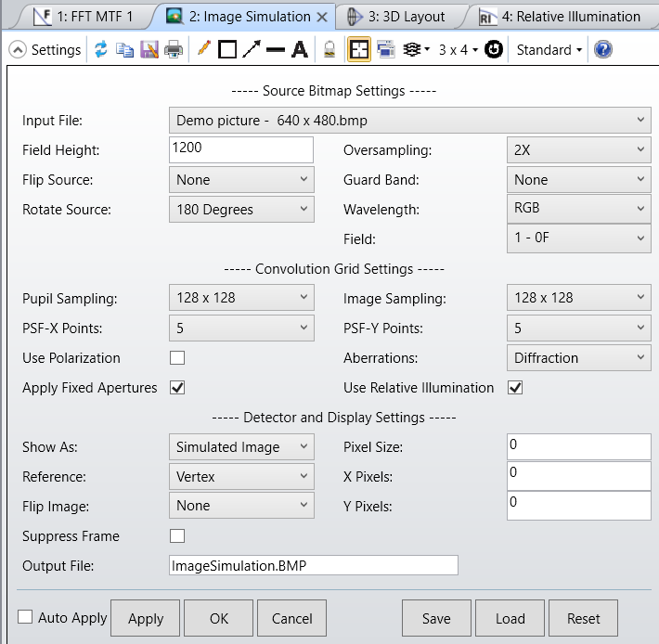Select the pencil annotation tool
Screen dimensions: 659x644
pyautogui.click(x=204, y=49)
